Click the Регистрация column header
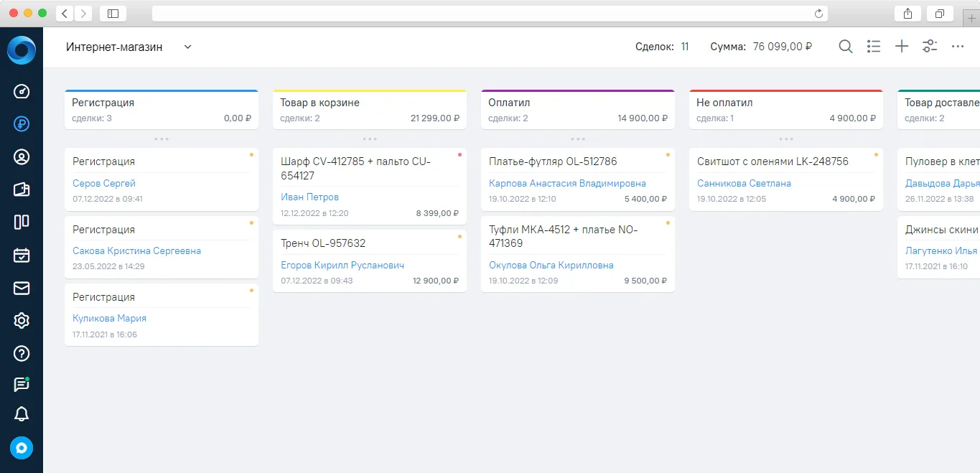Screen dimensions: 980x473 [x=162, y=110]
